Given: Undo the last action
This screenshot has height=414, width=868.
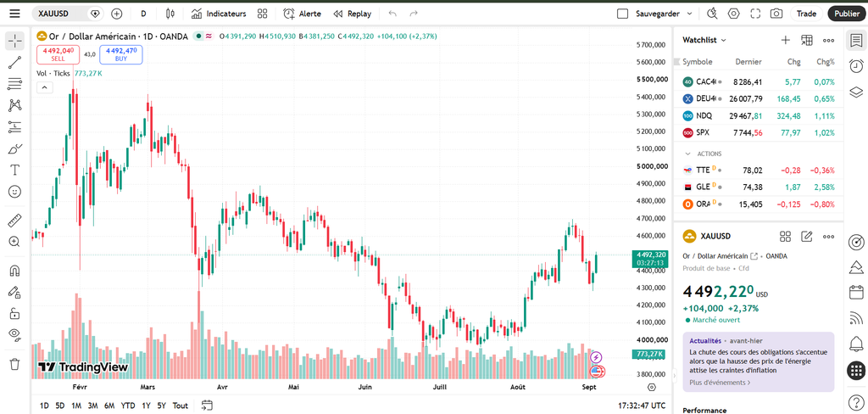Looking at the screenshot, I should click(x=392, y=14).
